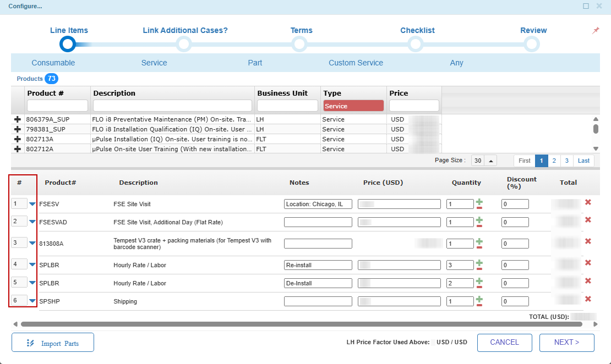Viewport: 611px width, 364px height.
Task: Open the Page Size dropdown
Action: point(491,161)
